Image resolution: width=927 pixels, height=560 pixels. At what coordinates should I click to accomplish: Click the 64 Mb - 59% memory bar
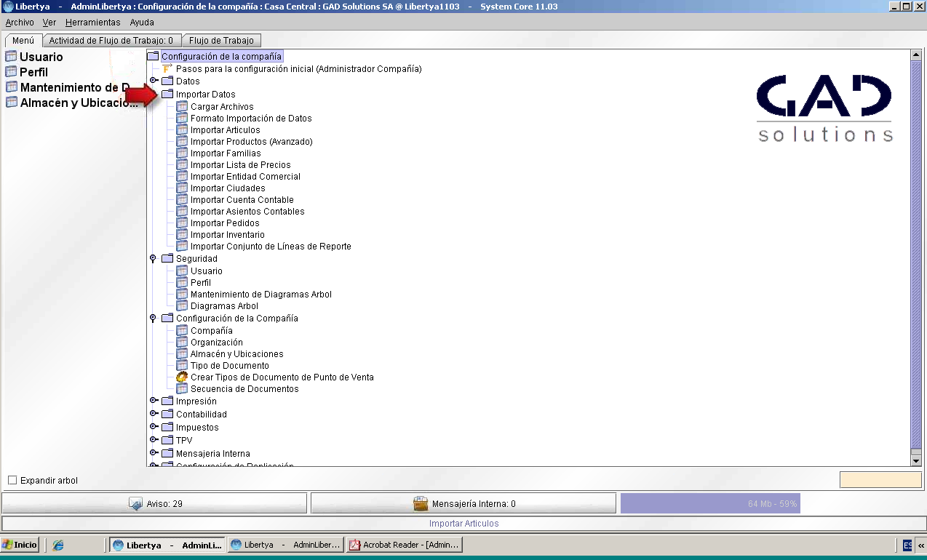(710, 503)
